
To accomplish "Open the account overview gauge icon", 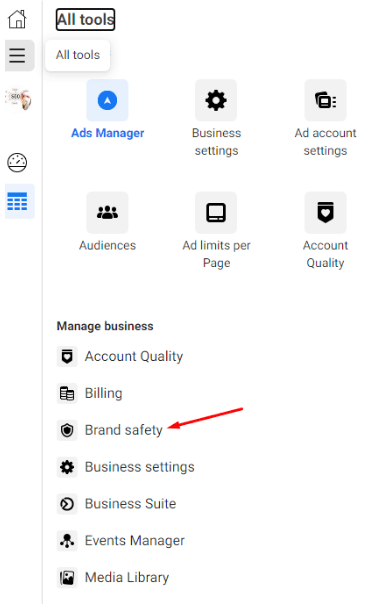I will [17, 163].
